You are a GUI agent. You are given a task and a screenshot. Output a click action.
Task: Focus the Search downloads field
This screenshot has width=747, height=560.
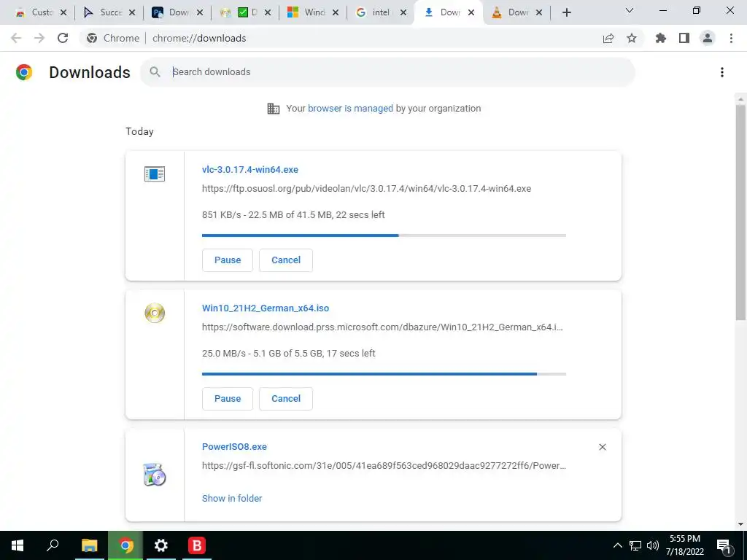pos(387,72)
